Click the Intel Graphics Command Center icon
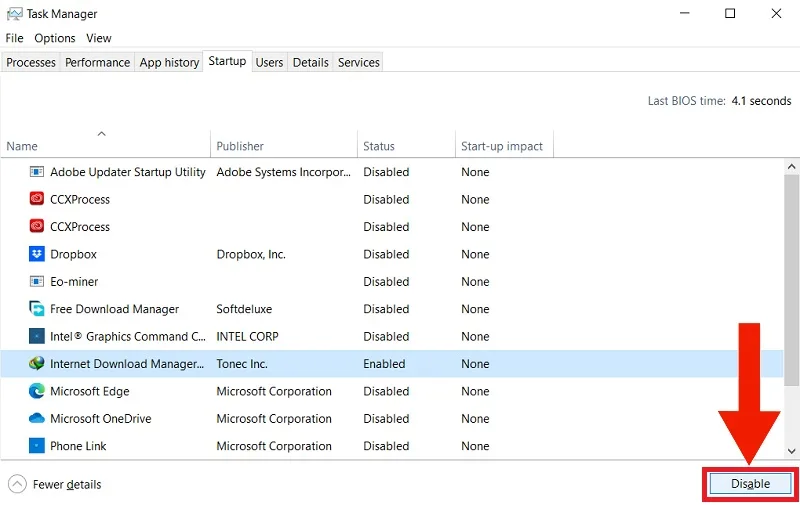Viewport: 800px width, 505px height. (x=37, y=336)
